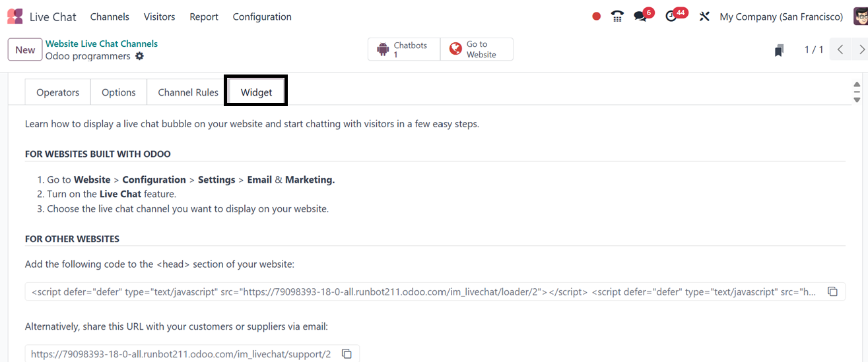Go to previous record arrow
Viewport: 868px width, 362px height.
click(x=840, y=49)
